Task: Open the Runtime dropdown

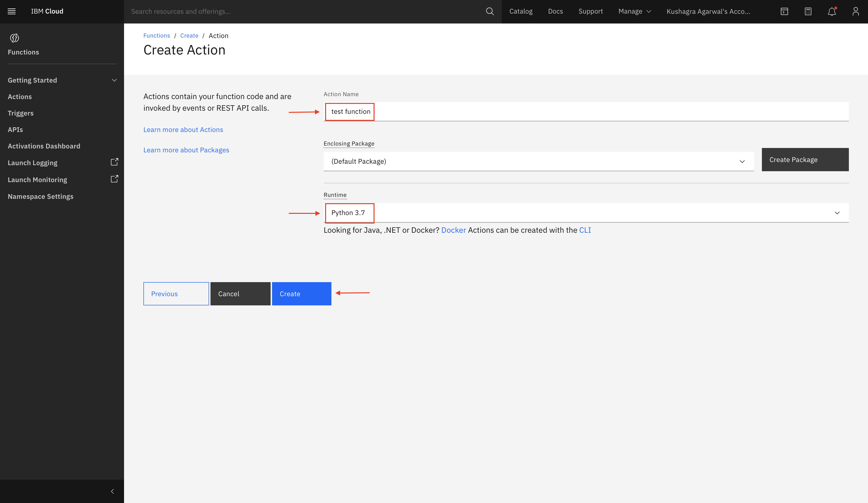Action: click(586, 213)
